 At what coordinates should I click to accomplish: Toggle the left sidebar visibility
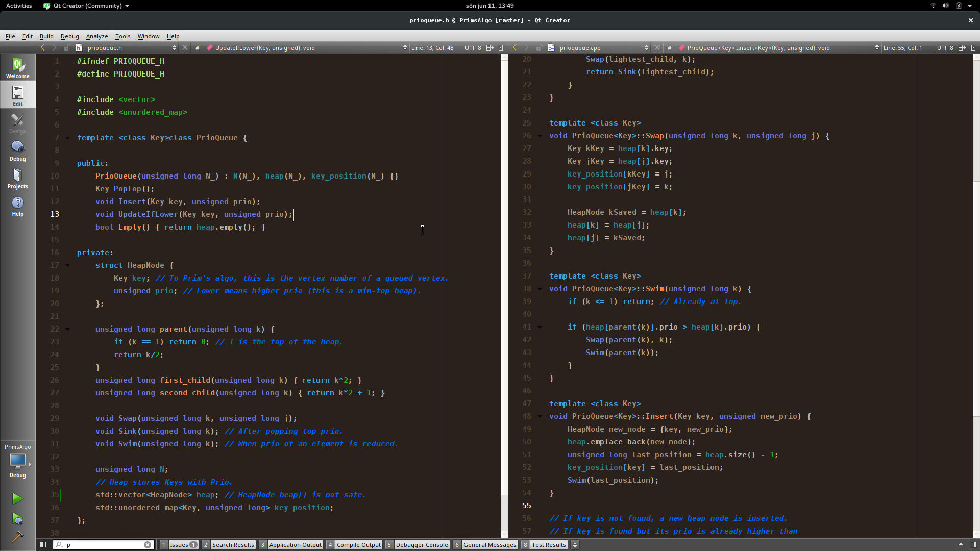tap(43, 545)
